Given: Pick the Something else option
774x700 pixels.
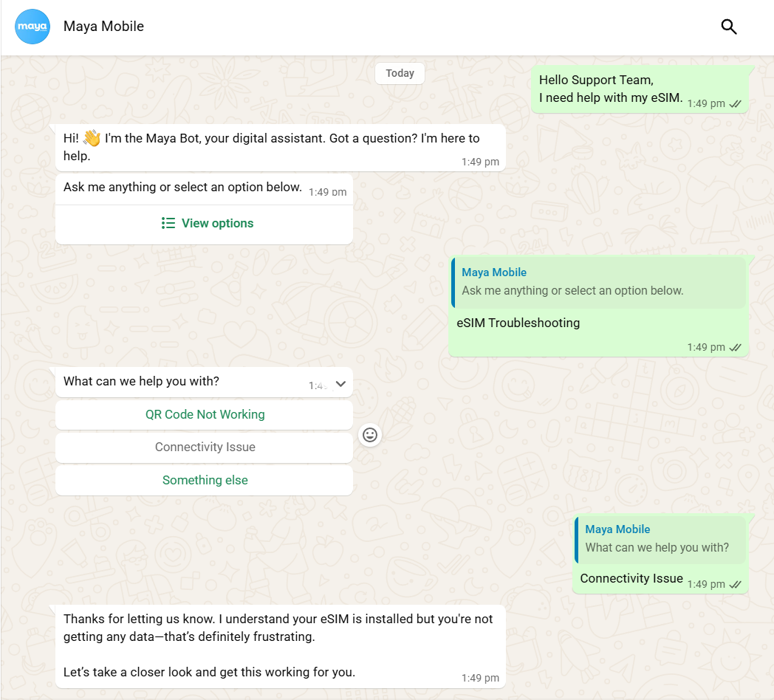Looking at the screenshot, I should [205, 480].
